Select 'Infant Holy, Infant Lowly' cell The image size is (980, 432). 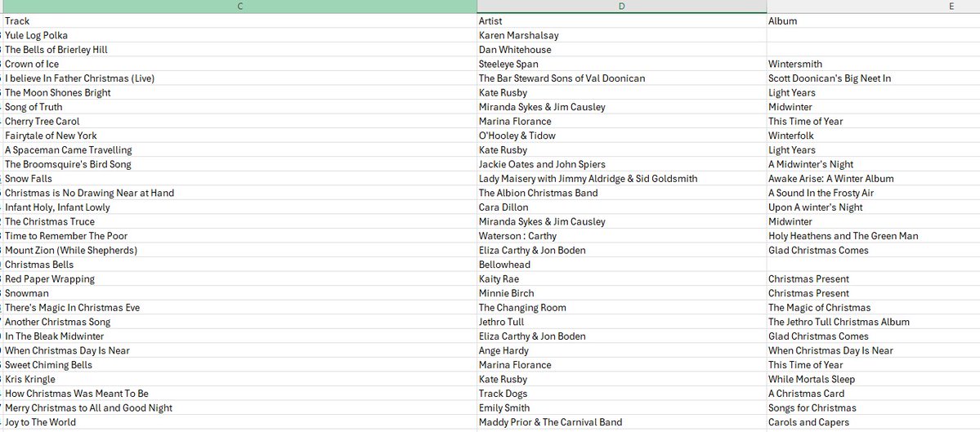pos(240,207)
